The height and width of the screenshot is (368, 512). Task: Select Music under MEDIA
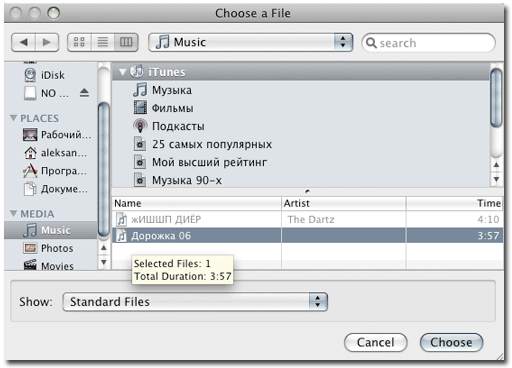pyautogui.click(x=51, y=230)
